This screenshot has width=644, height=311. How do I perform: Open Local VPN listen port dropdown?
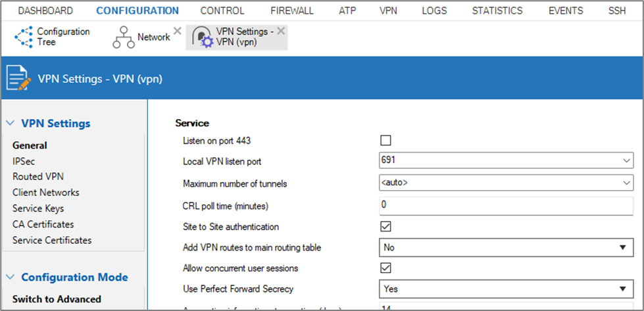click(x=626, y=160)
